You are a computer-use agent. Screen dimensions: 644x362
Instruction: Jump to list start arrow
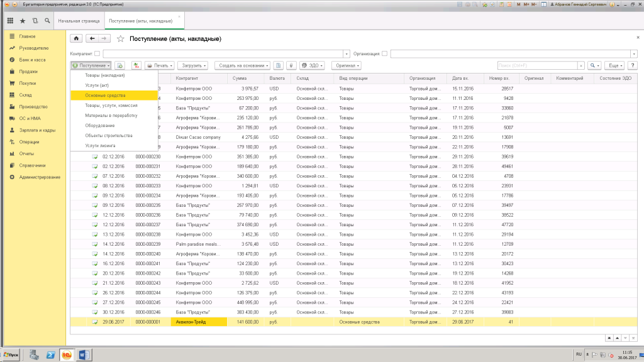click(x=609, y=338)
